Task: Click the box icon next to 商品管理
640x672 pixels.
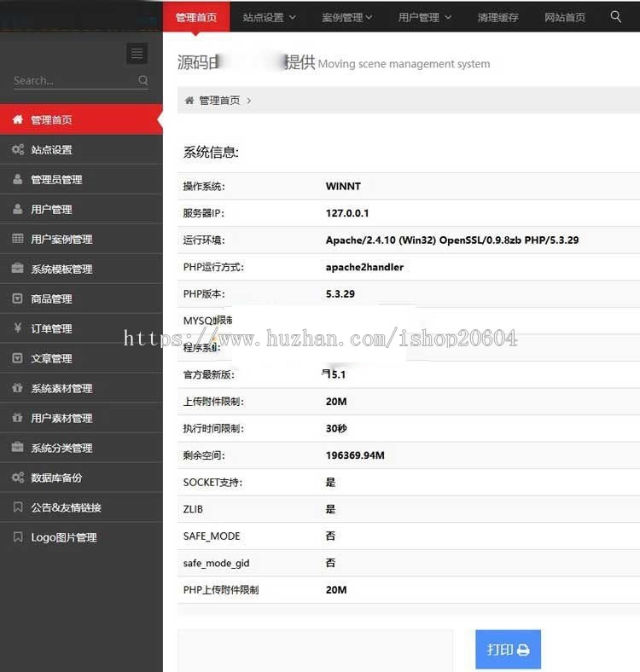Action: pos(18,298)
